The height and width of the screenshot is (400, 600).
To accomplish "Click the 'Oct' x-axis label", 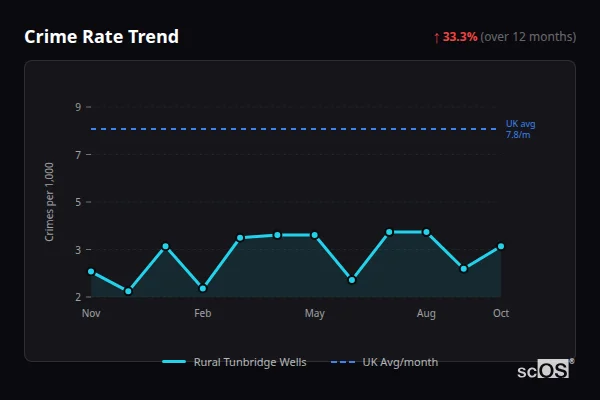I will (x=501, y=313).
